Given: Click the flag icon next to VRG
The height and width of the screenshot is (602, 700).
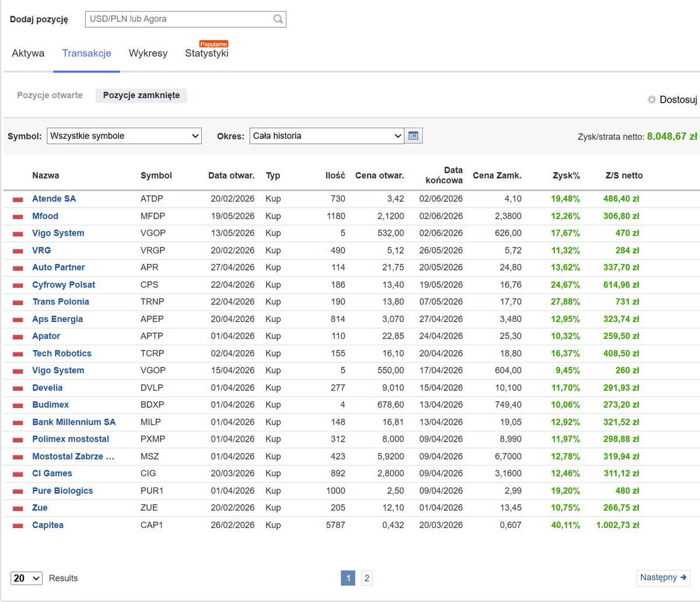Looking at the screenshot, I should [x=18, y=251].
